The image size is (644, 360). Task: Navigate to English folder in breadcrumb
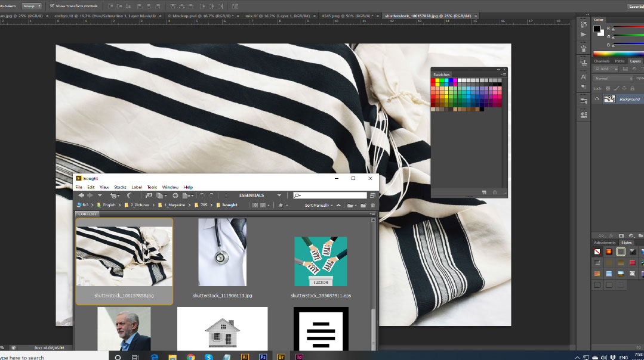(x=109, y=205)
